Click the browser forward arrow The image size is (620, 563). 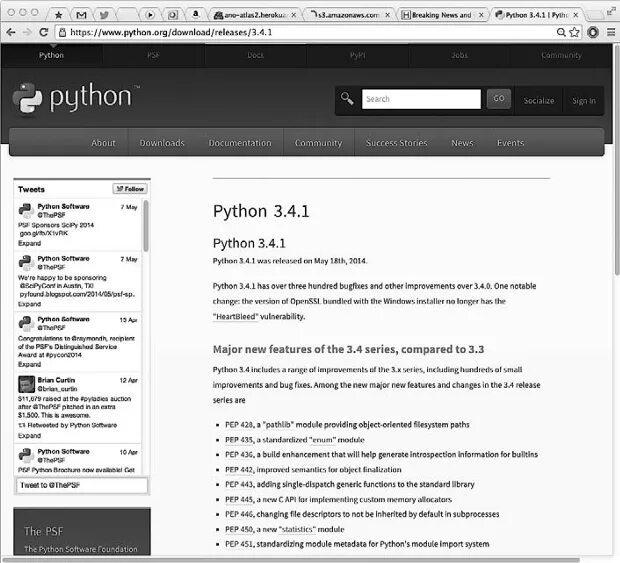coord(27,32)
